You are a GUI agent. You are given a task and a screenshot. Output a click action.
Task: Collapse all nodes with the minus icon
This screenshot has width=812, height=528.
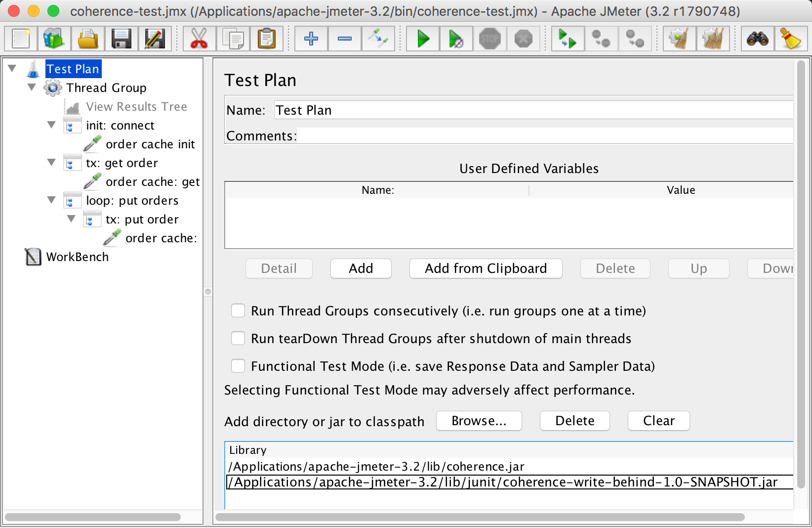(x=345, y=39)
